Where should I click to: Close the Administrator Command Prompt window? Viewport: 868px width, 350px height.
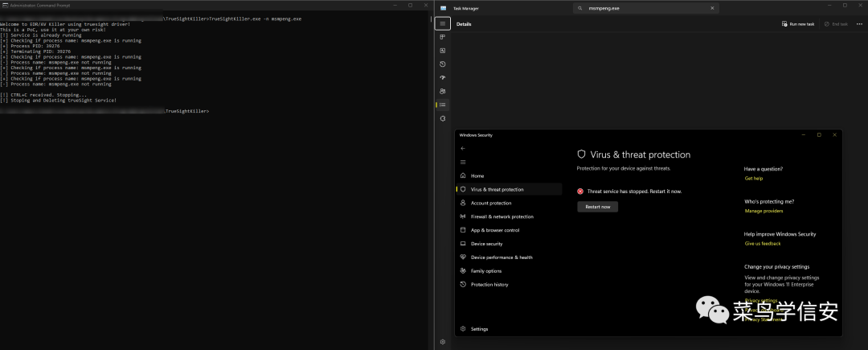coord(426,5)
